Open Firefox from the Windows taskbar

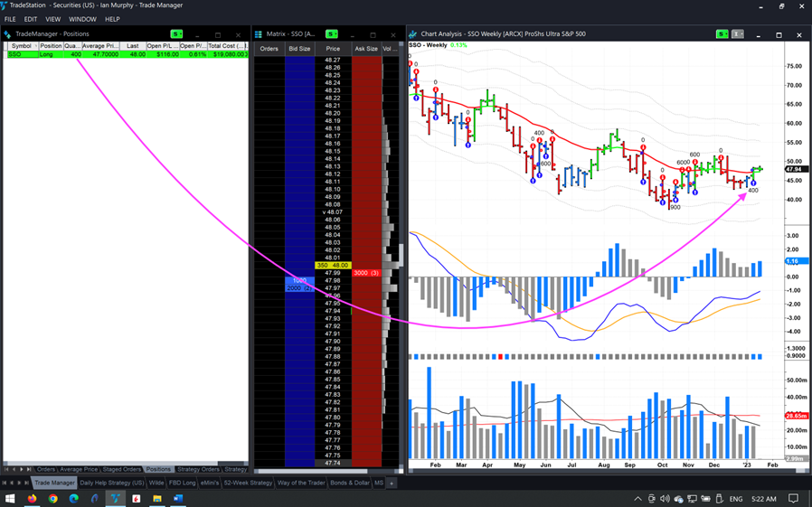click(33, 498)
